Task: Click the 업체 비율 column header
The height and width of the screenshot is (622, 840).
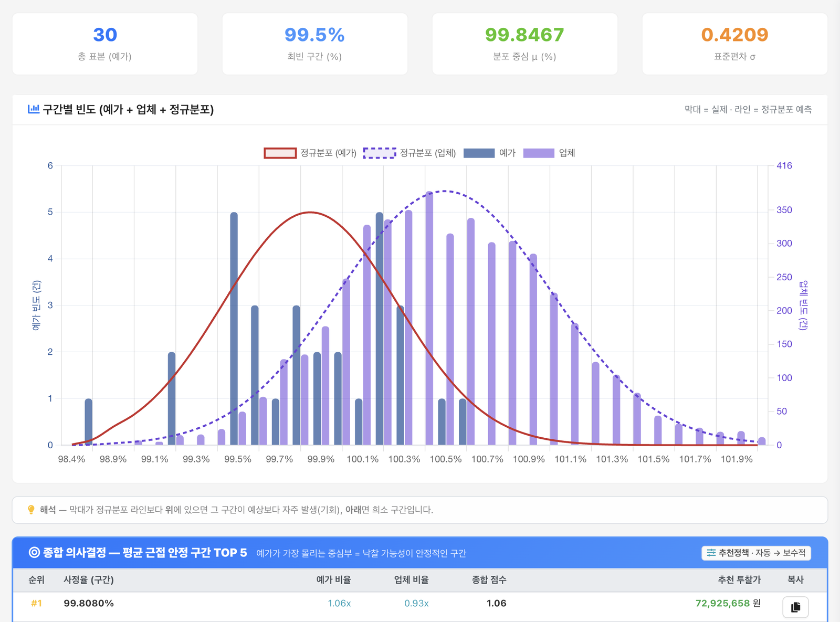Action: (412, 580)
